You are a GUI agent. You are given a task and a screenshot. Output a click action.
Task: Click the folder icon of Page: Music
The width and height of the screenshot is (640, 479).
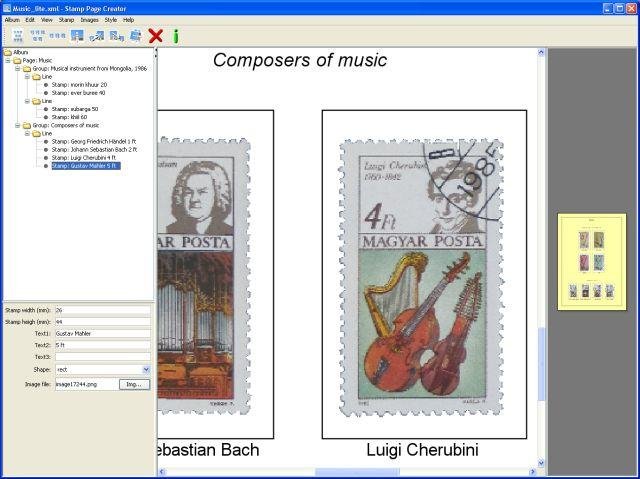(x=17, y=60)
